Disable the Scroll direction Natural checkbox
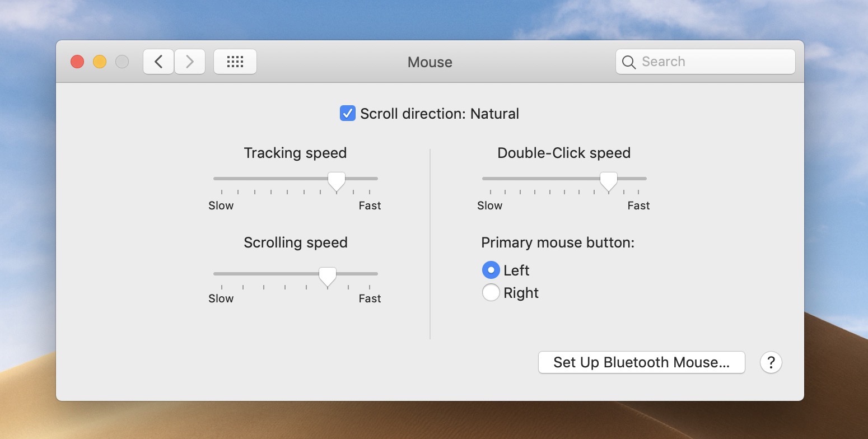868x439 pixels. point(348,114)
